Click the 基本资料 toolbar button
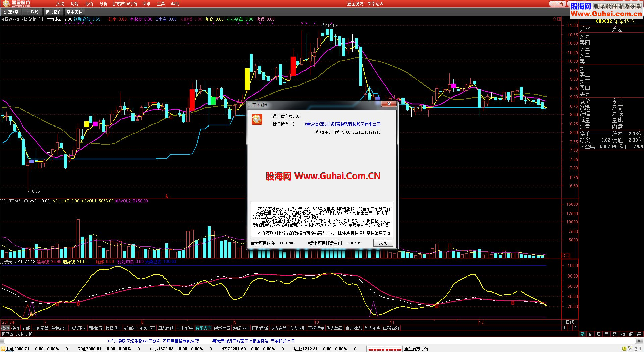This screenshot has height=352, width=644. [74, 12]
